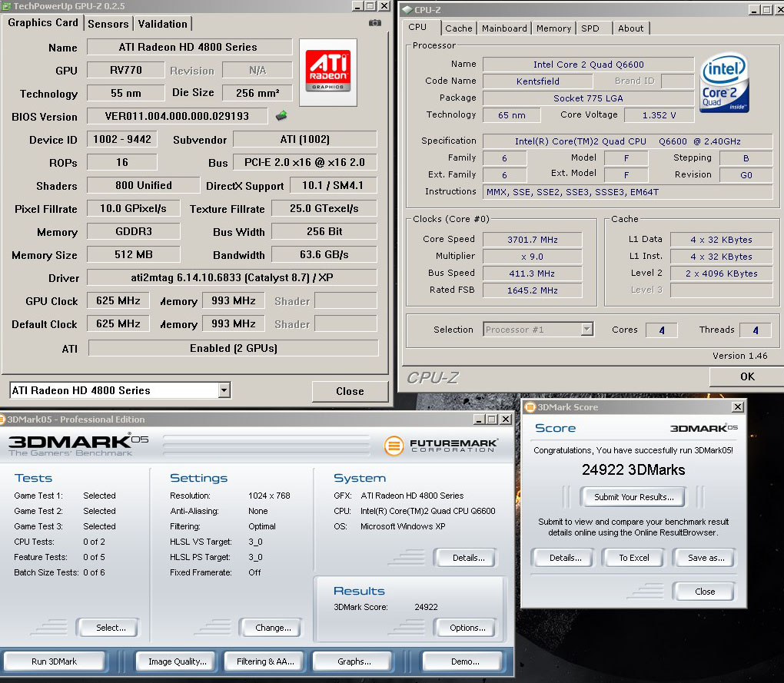Click the Specification field in CPU-Z
Image resolution: width=784 pixels, height=683 pixels.
(627, 141)
